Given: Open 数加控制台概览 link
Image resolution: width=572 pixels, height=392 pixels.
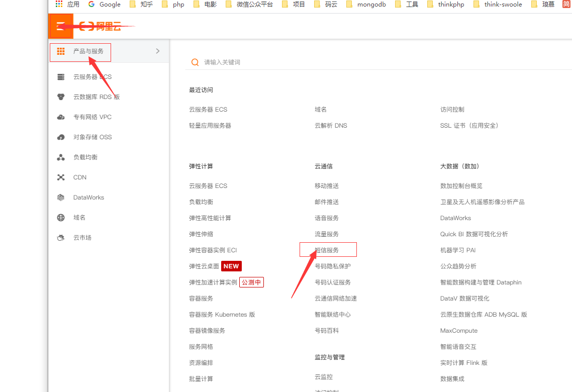Looking at the screenshot, I should [461, 186].
